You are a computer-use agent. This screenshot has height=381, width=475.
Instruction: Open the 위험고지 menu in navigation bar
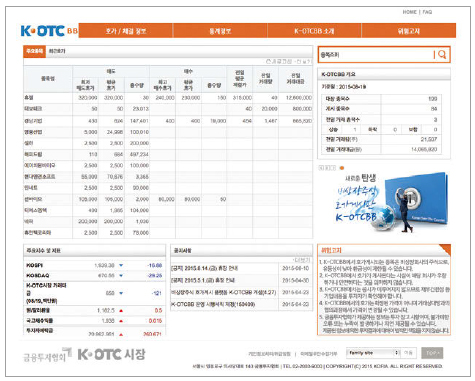point(409,31)
